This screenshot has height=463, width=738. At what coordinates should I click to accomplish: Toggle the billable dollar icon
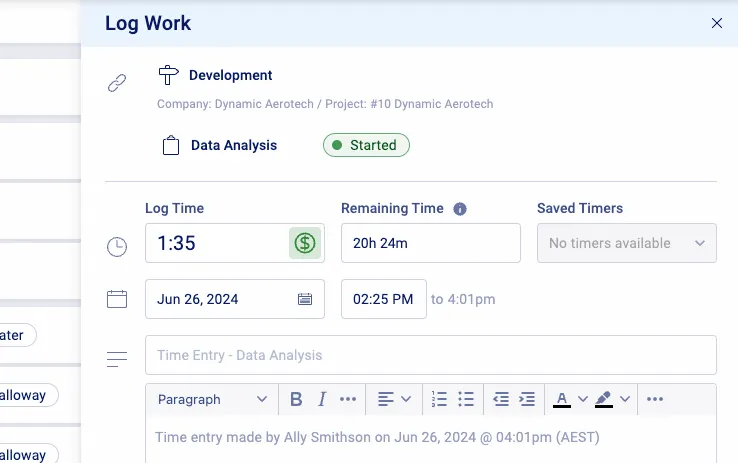[x=305, y=243]
